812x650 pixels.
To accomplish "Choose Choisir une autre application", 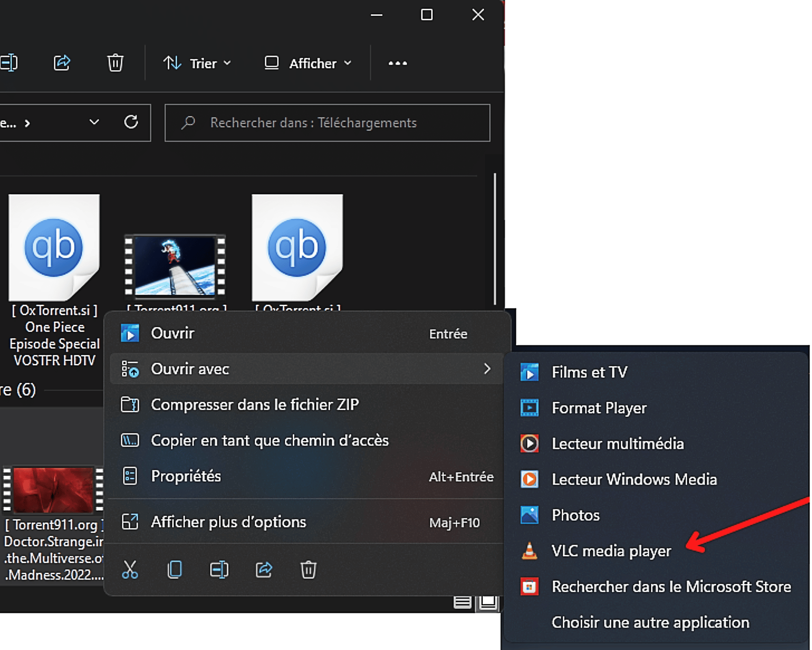I will pos(657,622).
